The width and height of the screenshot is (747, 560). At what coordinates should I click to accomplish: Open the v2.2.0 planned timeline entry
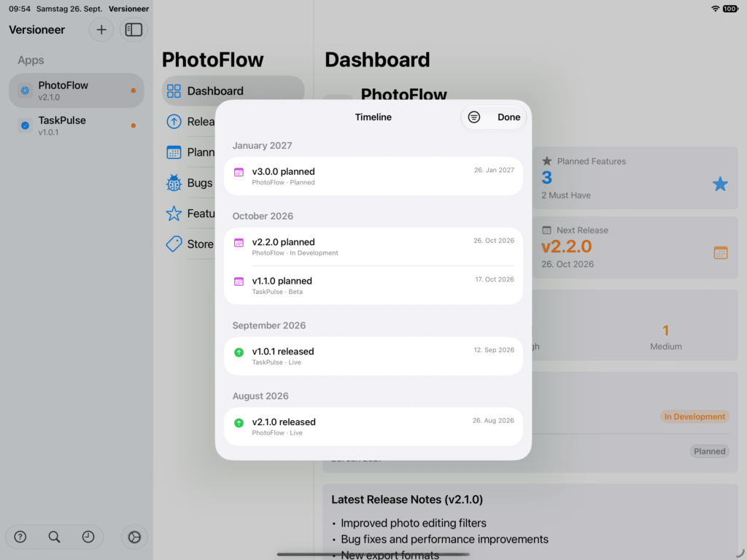(x=373, y=246)
